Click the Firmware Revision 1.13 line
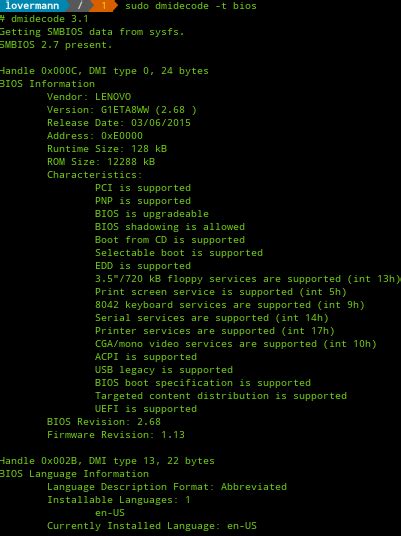 [116, 434]
